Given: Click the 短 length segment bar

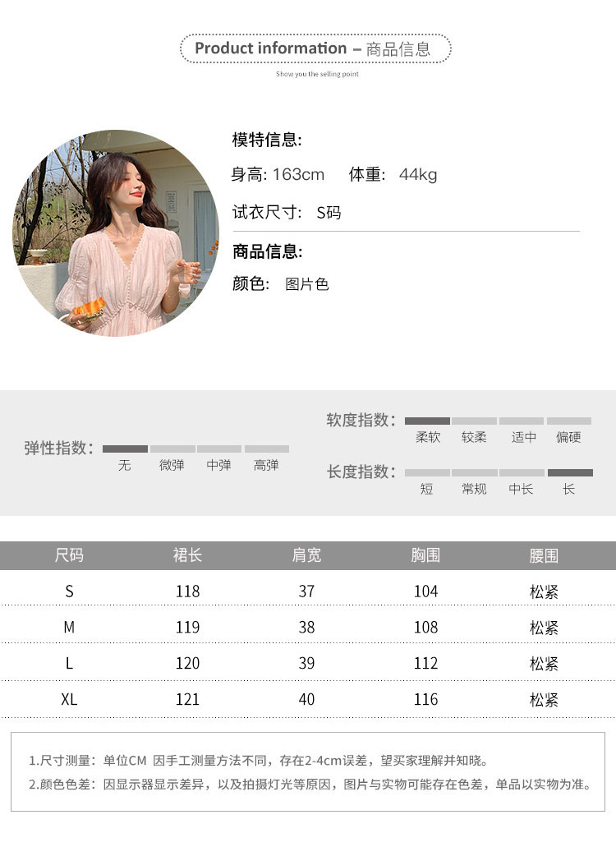Looking at the screenshot, I should pyautogui.click(x=427, y=472).
